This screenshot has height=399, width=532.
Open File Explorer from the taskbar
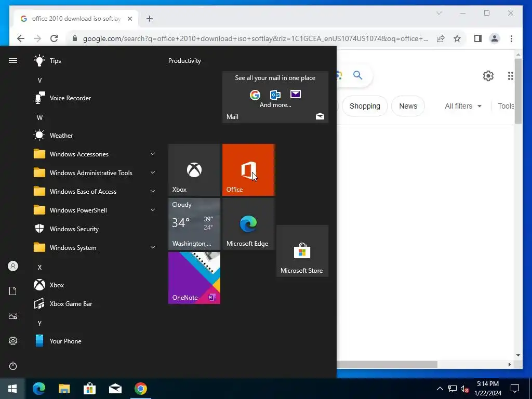pyautogui.click(x=64, y=389)
